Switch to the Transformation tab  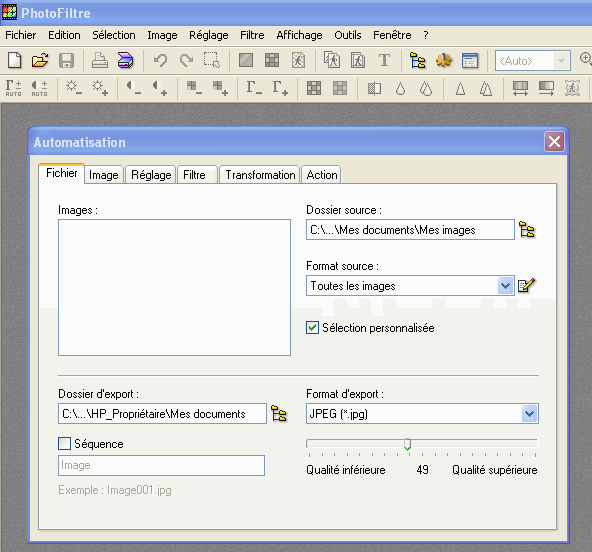[x=260, y=175]
